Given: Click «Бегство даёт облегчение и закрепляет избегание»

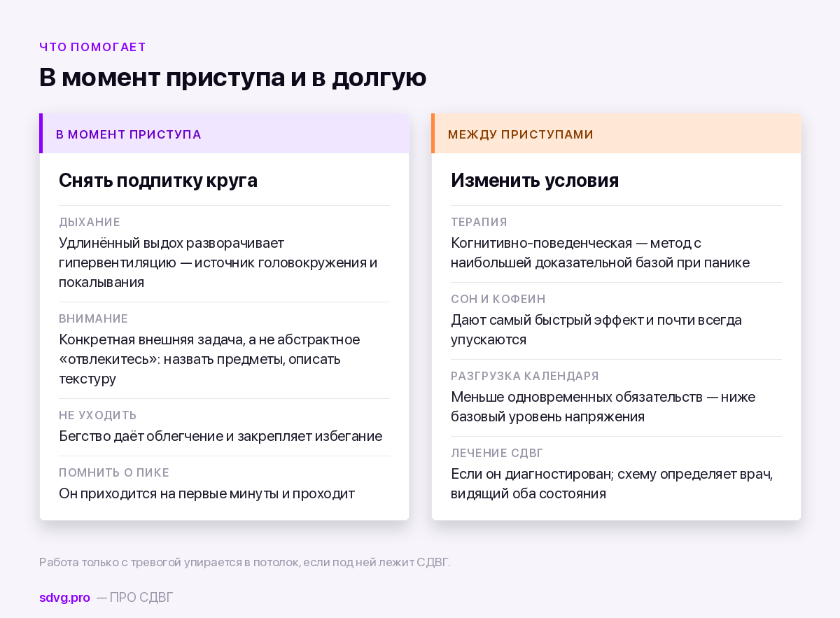Looking at the screenshot, I should click(x=220, y=436).
